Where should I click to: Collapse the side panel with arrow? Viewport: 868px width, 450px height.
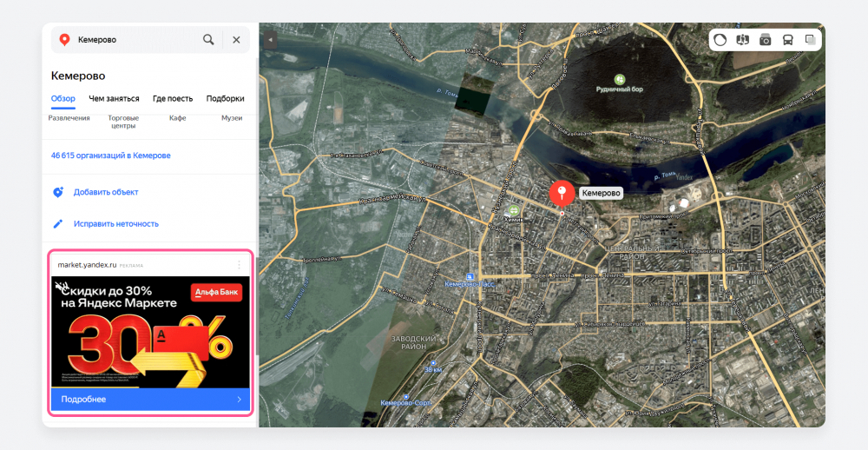270,40
